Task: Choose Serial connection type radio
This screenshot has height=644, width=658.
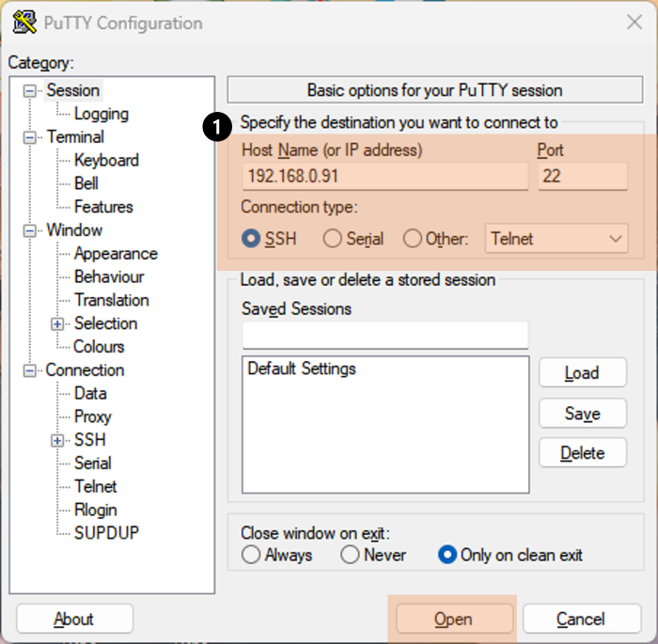Action: (x=333, y=239)
